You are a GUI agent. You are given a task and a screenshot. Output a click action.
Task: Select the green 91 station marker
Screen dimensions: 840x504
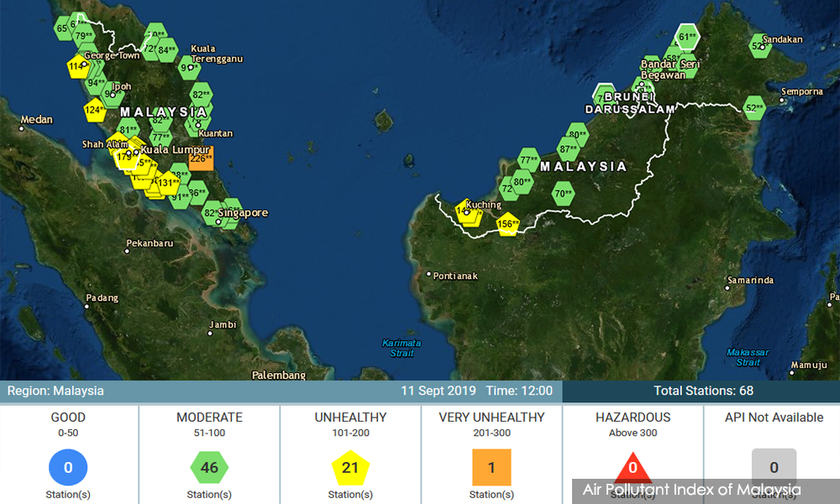click(180, 197)
